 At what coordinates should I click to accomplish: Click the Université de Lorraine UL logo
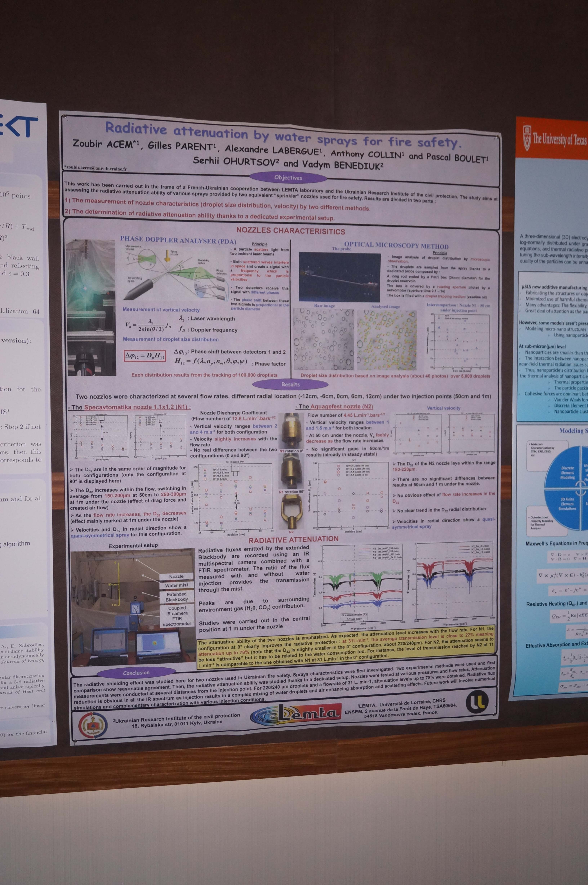pos(477,702)
